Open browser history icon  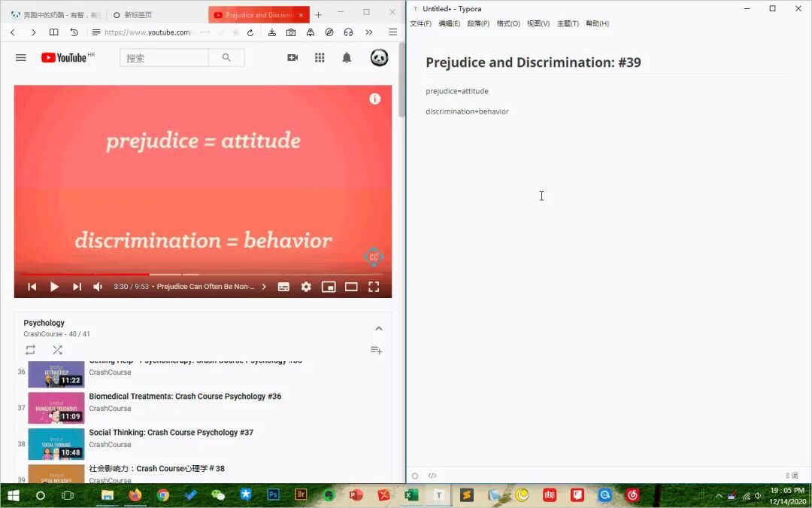pos(74,32)
